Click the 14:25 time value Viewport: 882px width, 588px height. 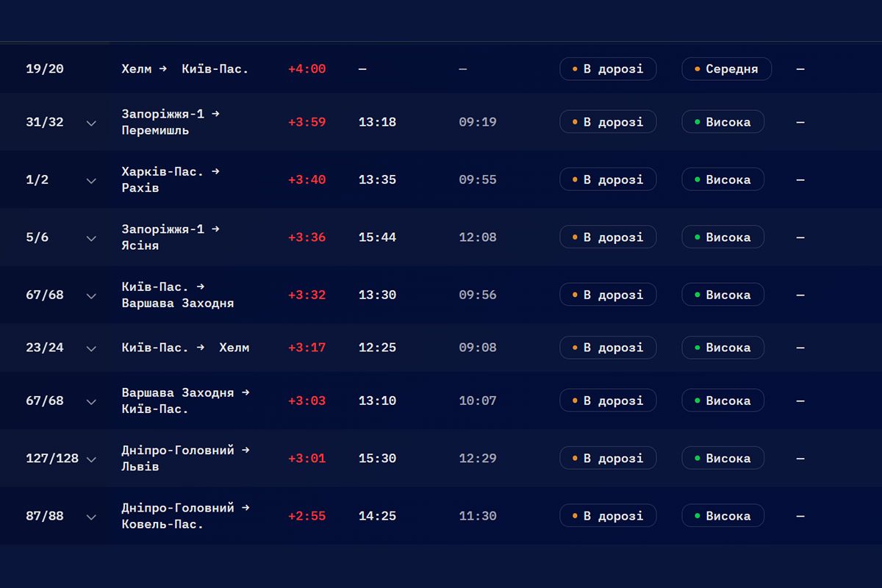pyautogui.click(x=378, y=516)
